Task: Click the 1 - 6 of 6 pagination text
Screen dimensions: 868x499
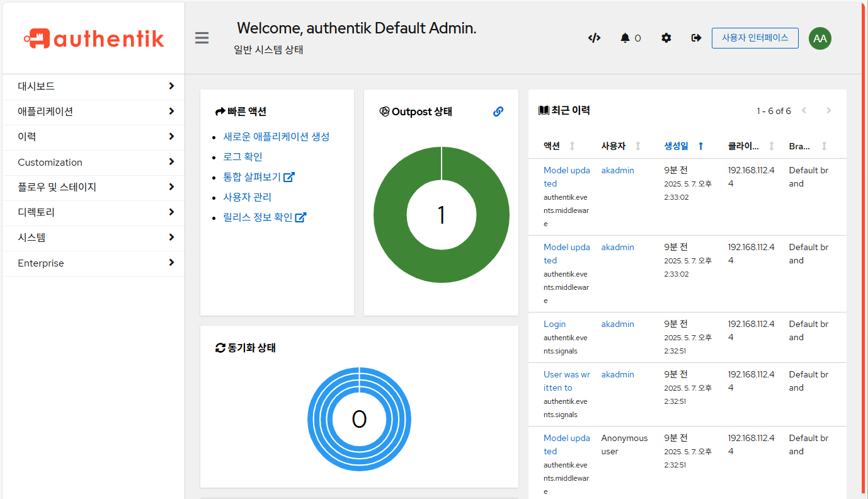Action: [x=774, y=111]
